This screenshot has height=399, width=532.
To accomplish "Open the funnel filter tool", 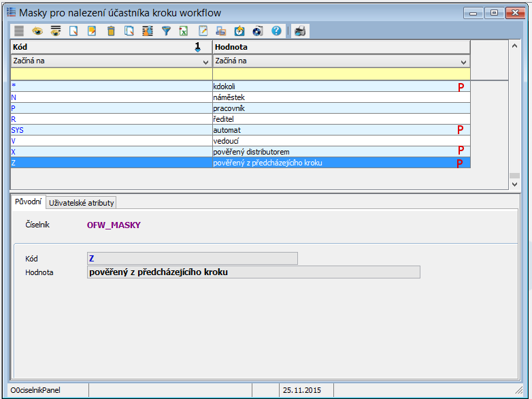I will tap(165, 31).
